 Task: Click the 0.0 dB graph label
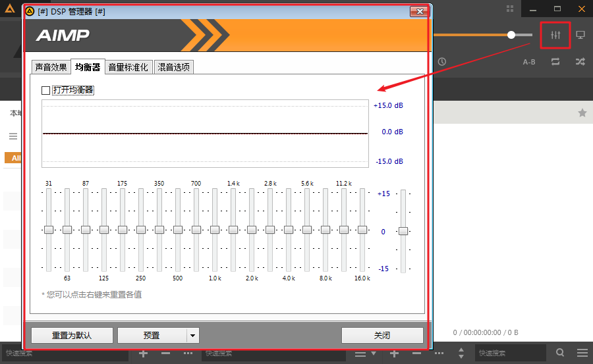tap(392, 132)
